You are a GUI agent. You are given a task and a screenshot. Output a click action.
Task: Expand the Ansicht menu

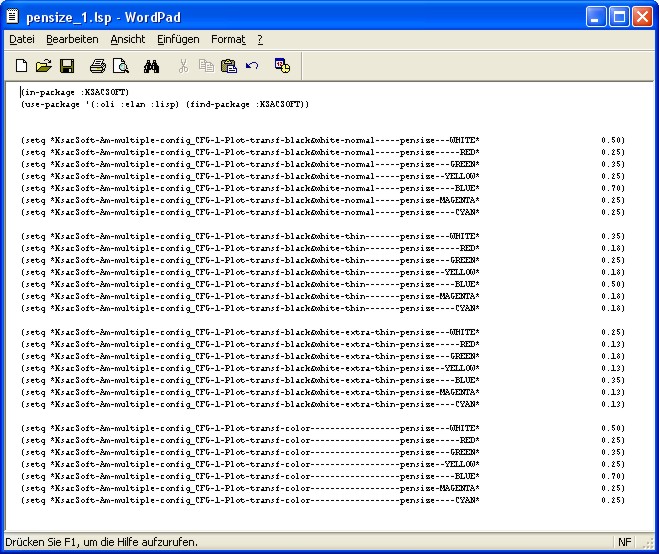coord(127,39)
